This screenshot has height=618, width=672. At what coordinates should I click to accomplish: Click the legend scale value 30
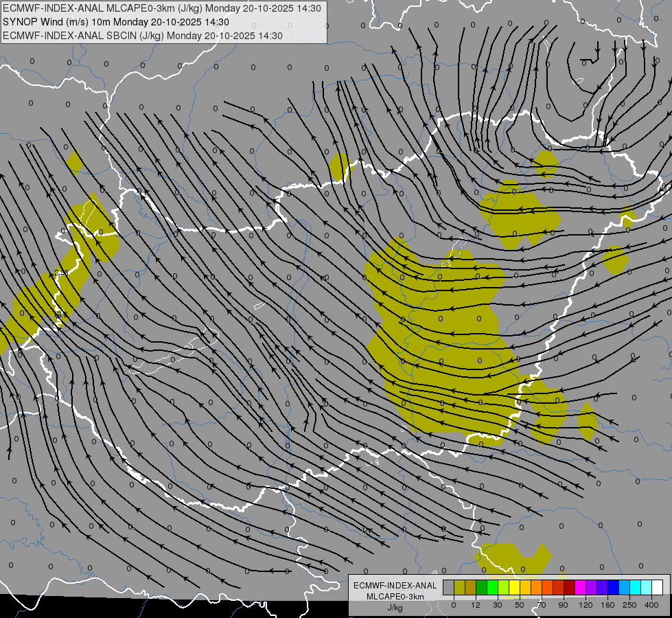pos(498,605)
